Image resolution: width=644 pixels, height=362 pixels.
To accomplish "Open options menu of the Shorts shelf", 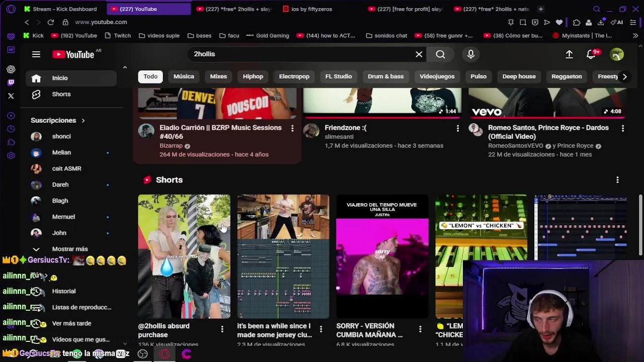I will (617, 179).
